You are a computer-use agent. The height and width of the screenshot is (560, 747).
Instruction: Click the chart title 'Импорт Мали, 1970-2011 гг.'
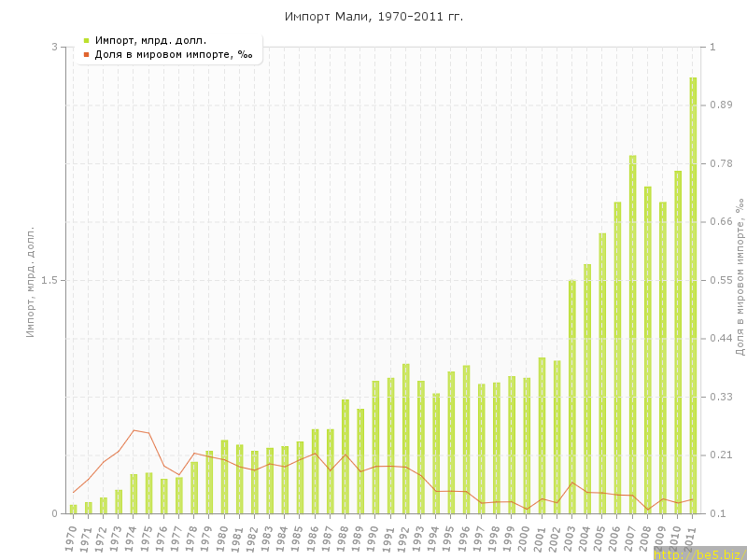click(373, 17)
